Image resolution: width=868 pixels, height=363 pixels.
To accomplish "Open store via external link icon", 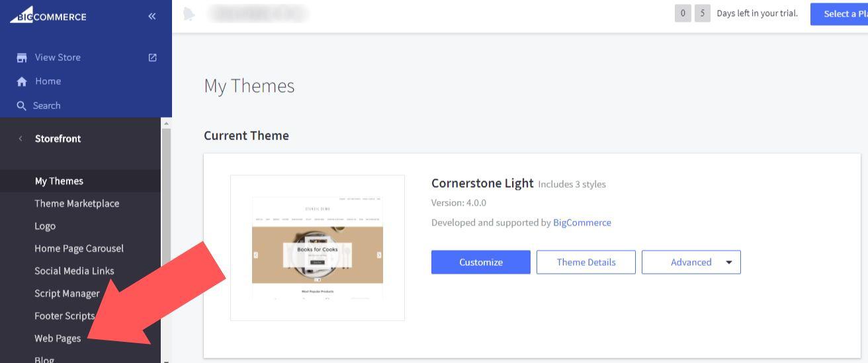I will click(153, 58).
